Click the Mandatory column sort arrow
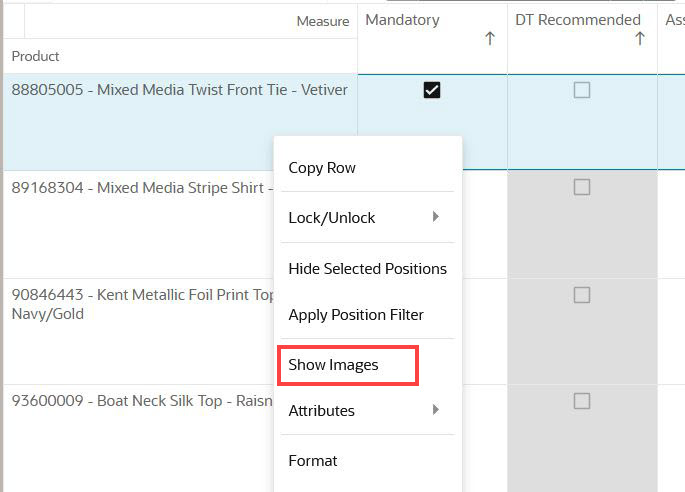Image resolution: width=685 pixels, height=492 pixels. click(x=490, y=38)
